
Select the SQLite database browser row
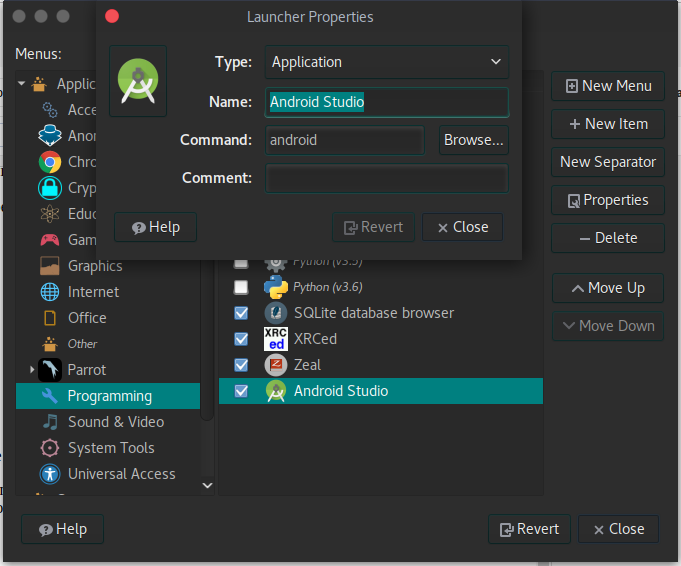pyautogui.click(x=381, y=313)
